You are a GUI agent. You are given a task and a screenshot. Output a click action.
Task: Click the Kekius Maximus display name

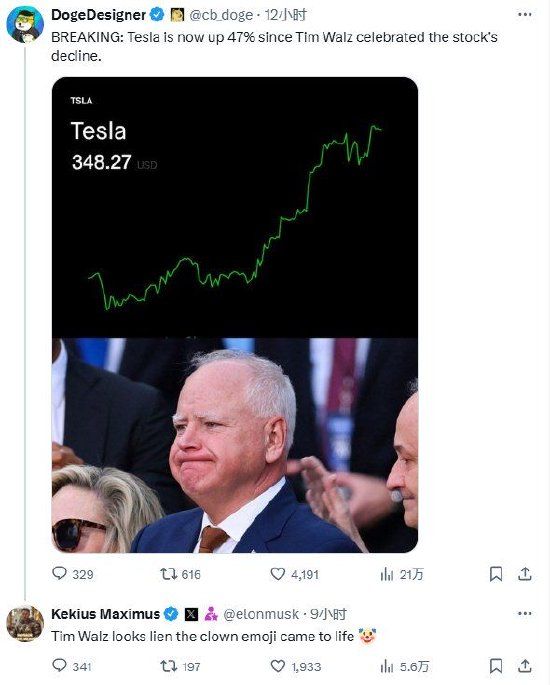[105, 614]
